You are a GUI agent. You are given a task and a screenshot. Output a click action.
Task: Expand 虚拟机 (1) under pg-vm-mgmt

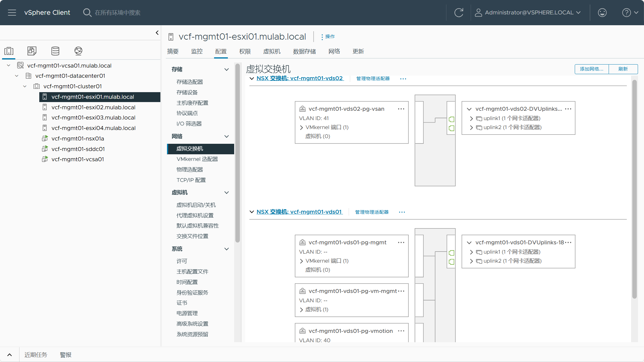click(302, 310)
